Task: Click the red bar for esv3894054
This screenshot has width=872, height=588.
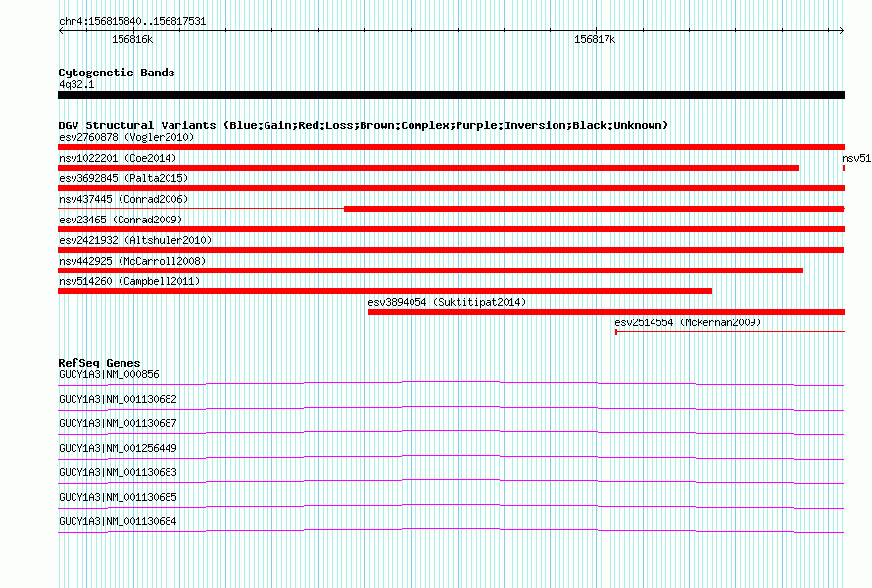Action: click(x=606, y=312)
